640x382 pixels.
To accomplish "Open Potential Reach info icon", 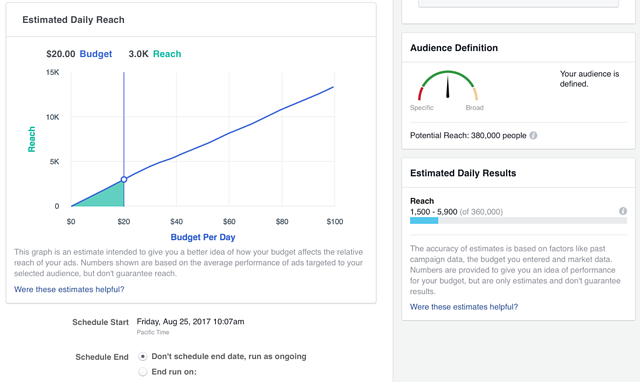I will click(x=533, y=135).
